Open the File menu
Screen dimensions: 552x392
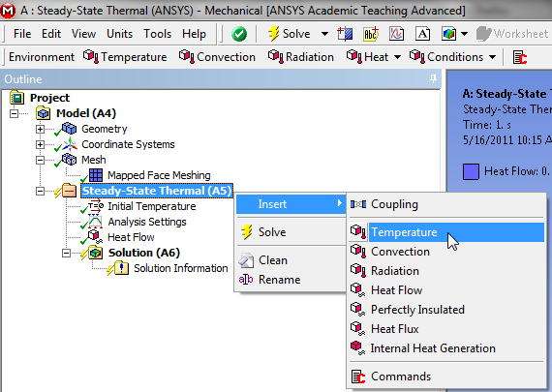(x=22, y=34)
